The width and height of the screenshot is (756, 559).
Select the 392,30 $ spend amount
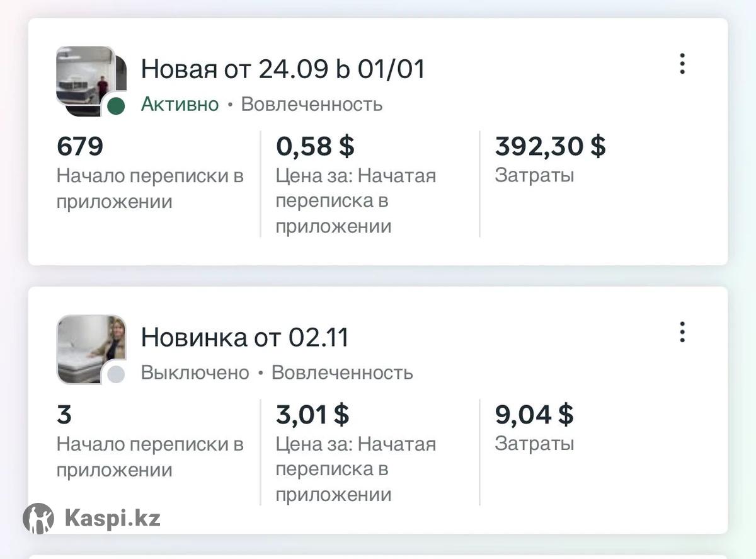[550, 146]
